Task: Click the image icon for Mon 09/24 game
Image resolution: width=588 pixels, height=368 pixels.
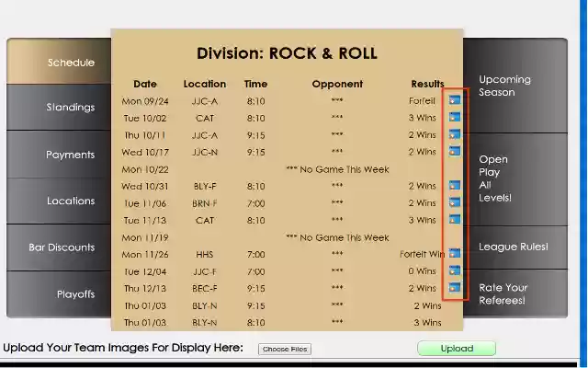Action: tap(454, 100)
